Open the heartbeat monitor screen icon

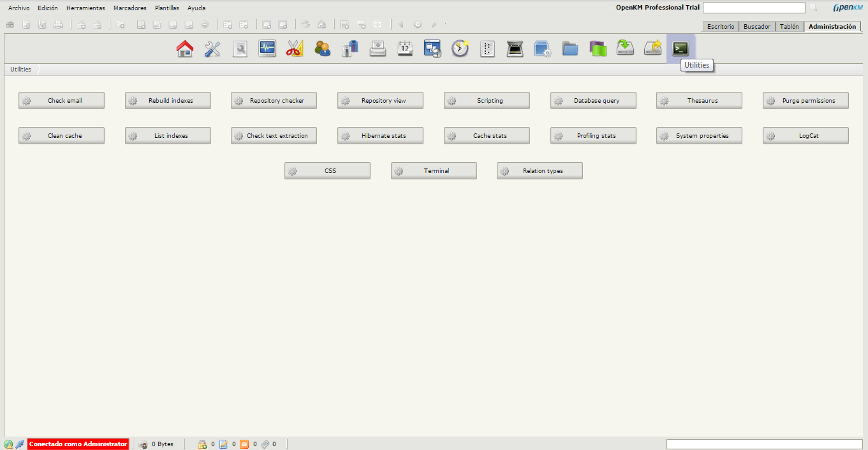tap(267, 49)
